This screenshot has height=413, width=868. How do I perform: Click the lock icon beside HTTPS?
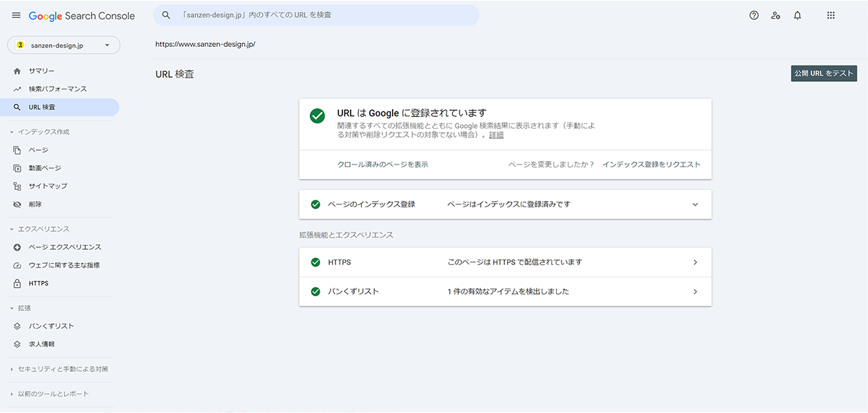17,284
